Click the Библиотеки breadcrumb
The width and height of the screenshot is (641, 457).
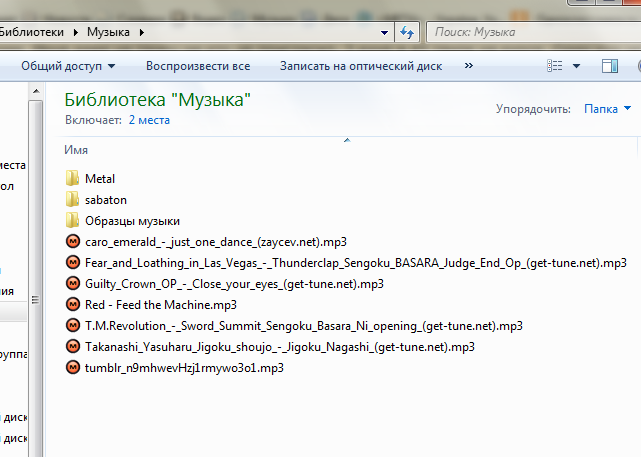point(32,32)
